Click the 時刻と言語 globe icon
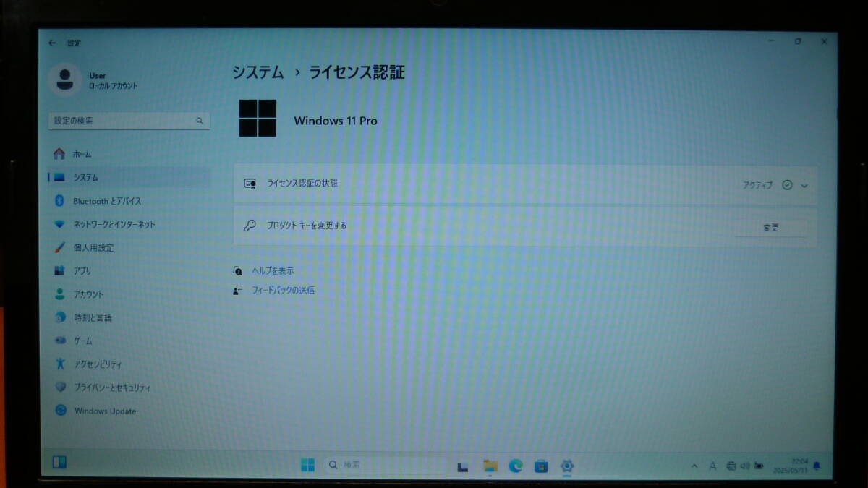 [60, 317]
